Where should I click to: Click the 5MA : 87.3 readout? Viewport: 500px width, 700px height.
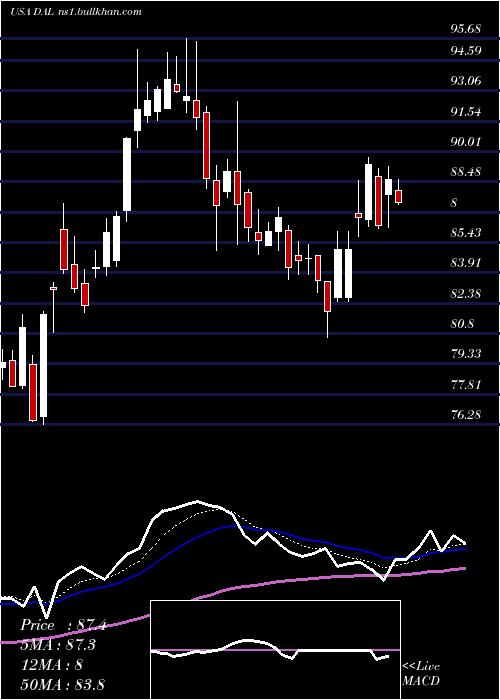click(x=58, y=645)
